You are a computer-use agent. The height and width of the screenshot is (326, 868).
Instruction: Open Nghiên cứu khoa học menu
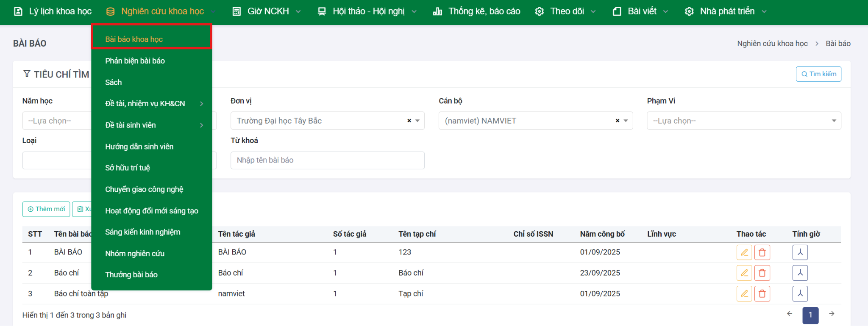(x=161, y=11)
